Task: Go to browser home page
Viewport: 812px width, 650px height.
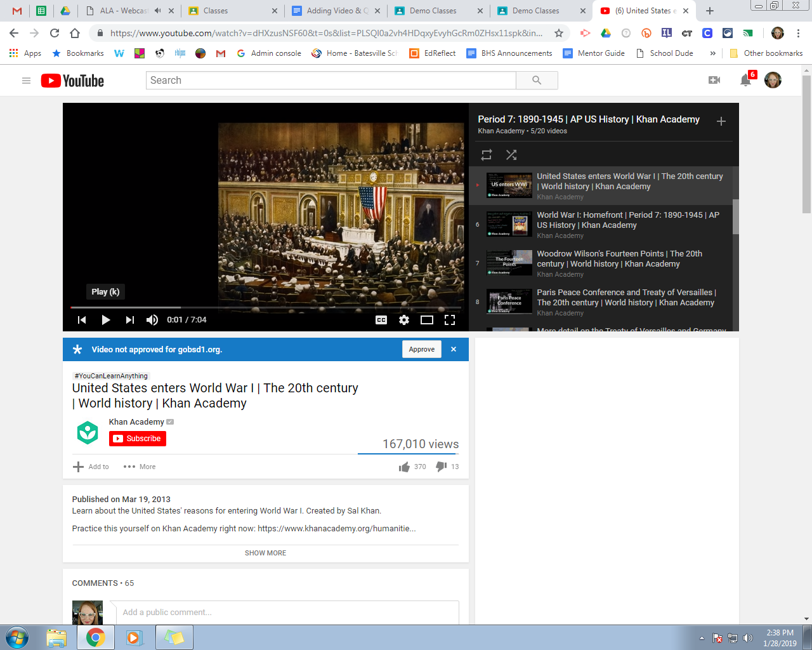Action: (75, 33)
